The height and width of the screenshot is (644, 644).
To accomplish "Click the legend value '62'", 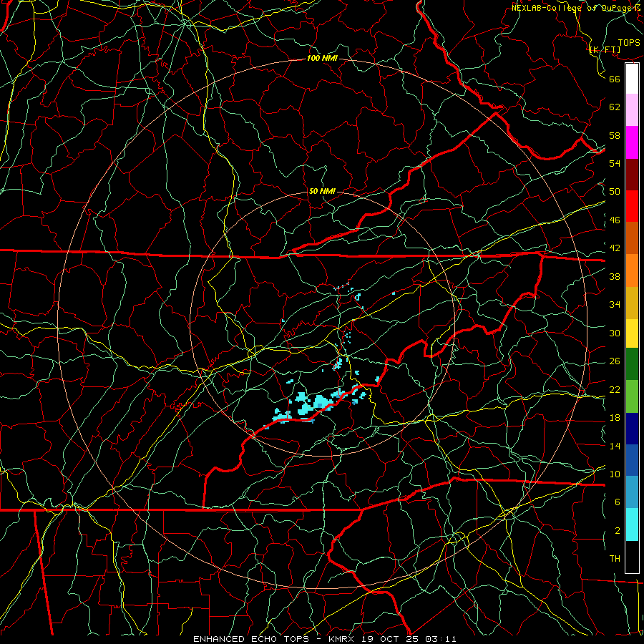I will click(615, 107).
